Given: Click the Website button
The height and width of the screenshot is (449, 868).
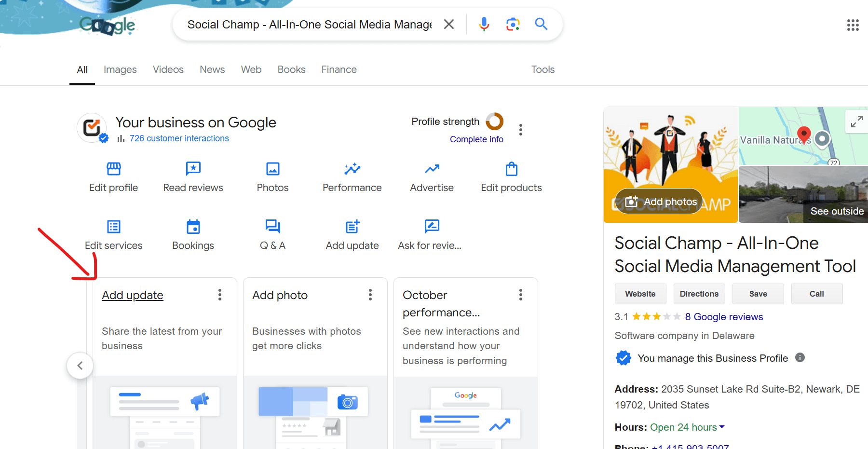Looking at the screenshot, I should pos(640,294).
